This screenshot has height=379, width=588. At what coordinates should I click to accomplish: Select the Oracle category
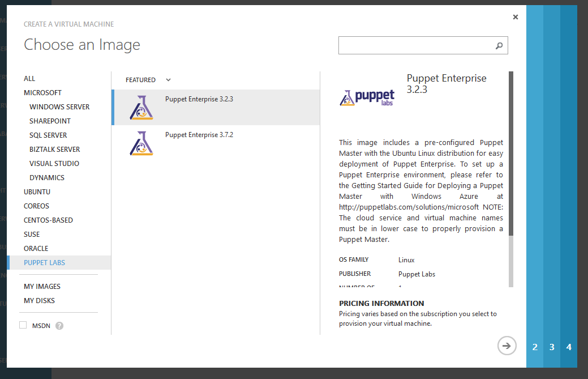tap(36, 249)
